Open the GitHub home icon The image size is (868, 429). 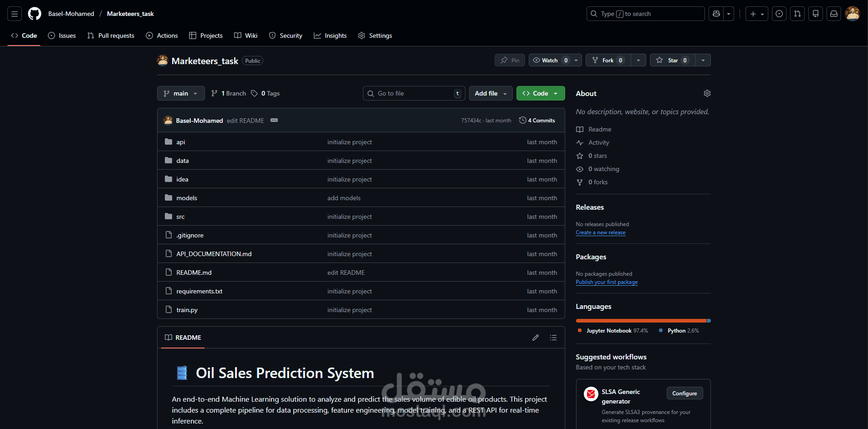tap(35, 14)
